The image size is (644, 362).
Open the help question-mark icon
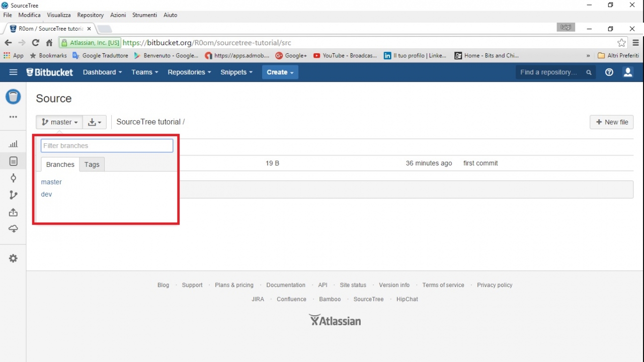(x=609, y=72)
